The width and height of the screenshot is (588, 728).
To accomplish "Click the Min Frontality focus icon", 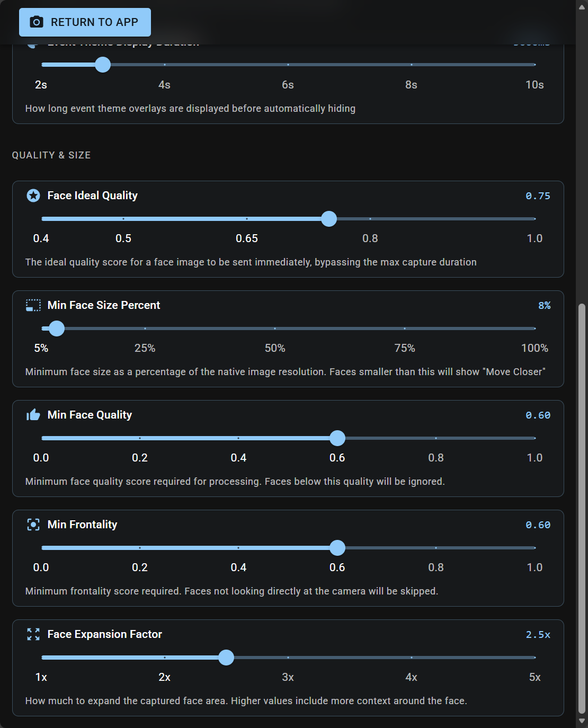I will [33, 525].
